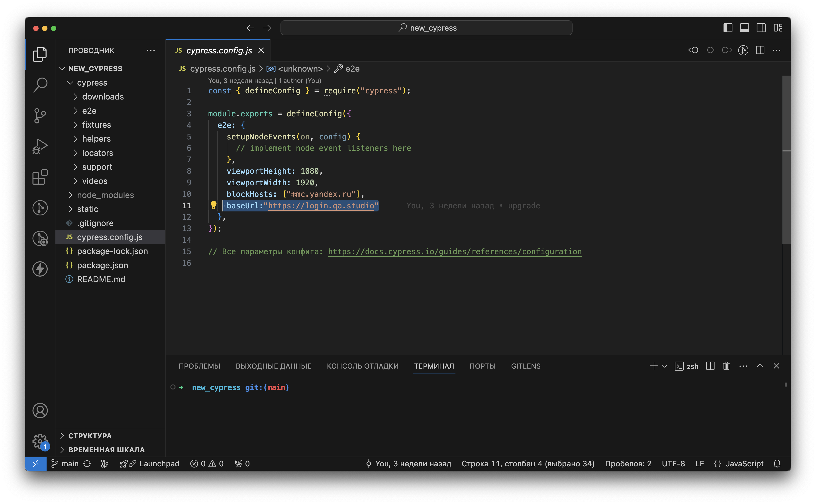
Task: Click the editor vertical scrollbar
Action: (786, 160)
